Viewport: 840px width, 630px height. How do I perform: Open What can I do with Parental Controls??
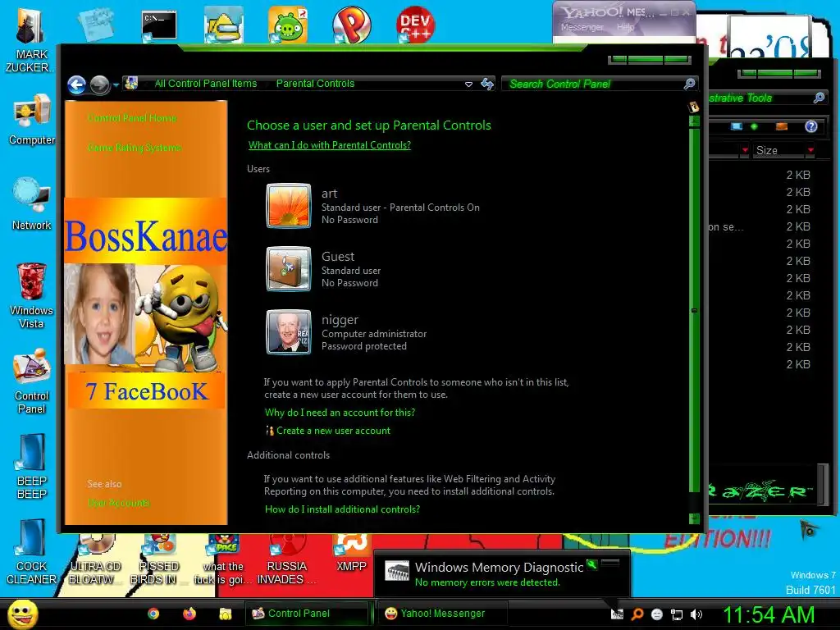click(330, 145)
